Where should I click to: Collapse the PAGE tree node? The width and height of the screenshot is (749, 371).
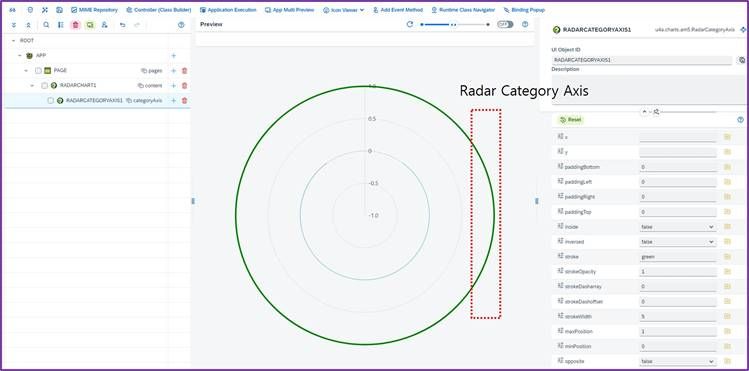[26, 71]
